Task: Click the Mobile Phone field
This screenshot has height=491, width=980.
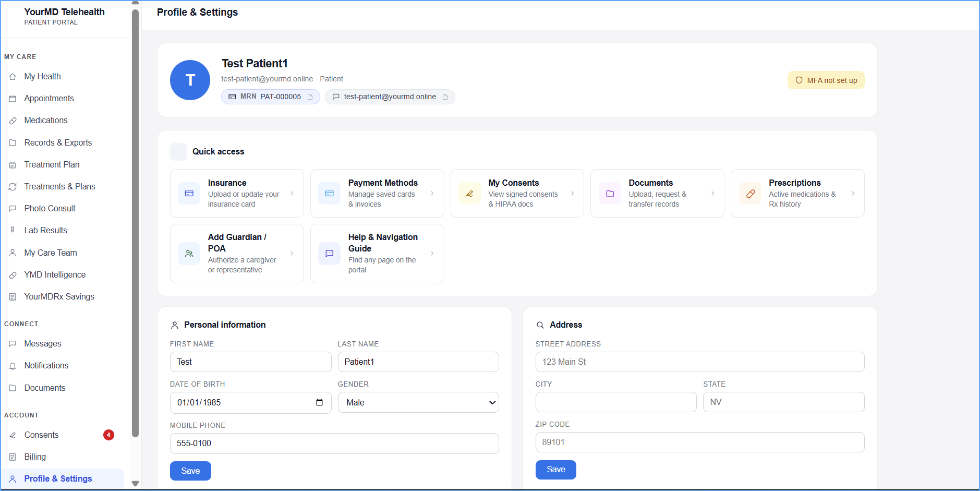Action: (x=334, y=444)
